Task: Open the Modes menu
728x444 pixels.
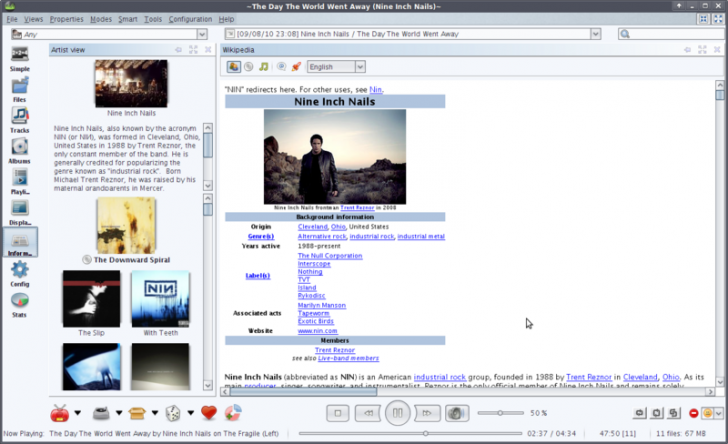Action: (x=101, y=19)
